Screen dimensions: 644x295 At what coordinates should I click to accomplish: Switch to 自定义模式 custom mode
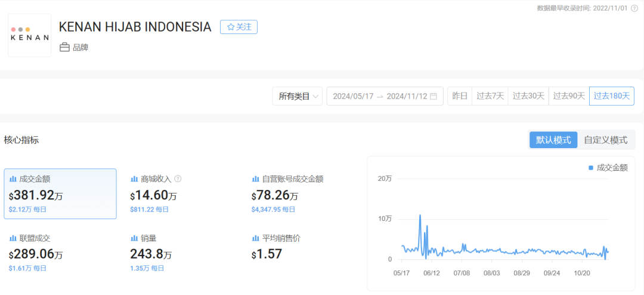[605, 140]
